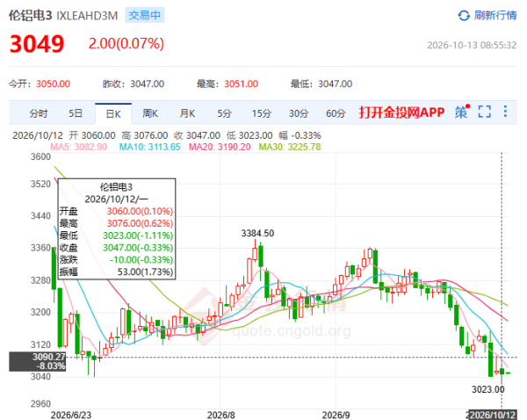The width and height of the screenshot is (527, 420).
Task: Click the current price 3049
Action: 37,44
